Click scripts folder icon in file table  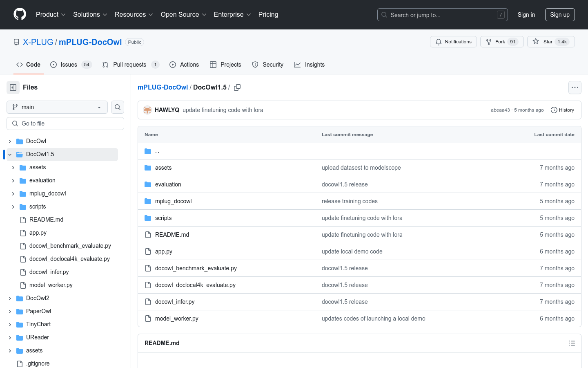(x=148, y=218)
